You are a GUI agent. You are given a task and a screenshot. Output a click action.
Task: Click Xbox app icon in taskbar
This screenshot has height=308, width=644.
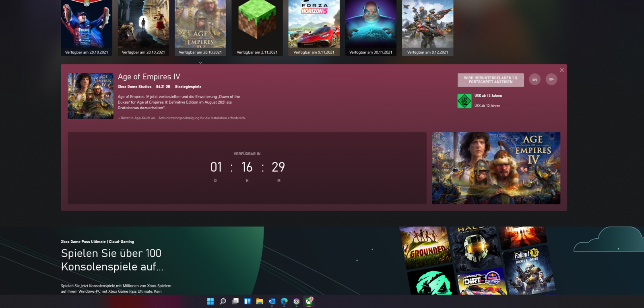click(x=309, y=301)
